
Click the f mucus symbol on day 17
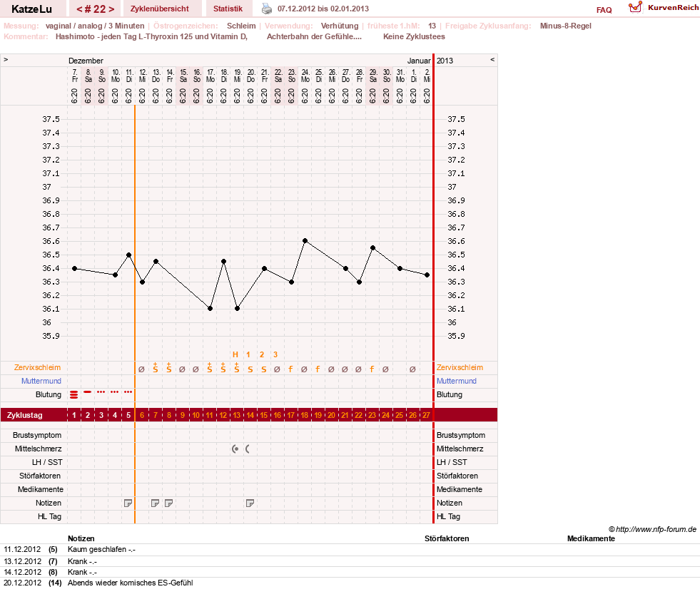[290, 369]
